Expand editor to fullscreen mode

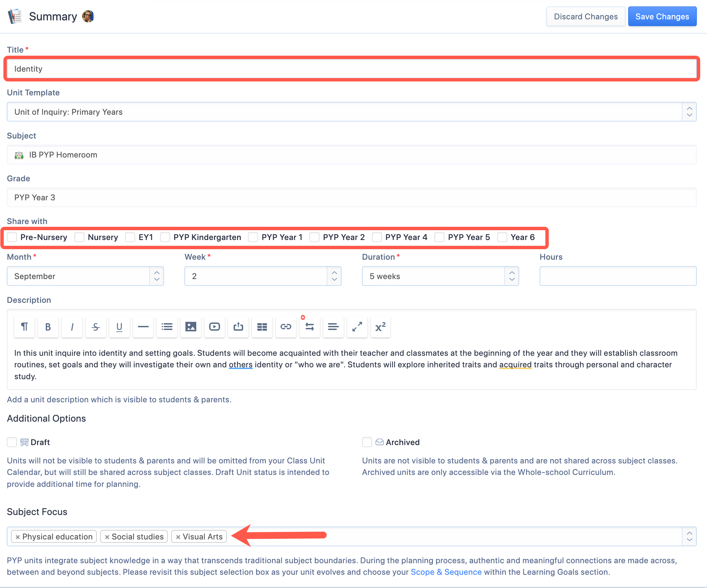[x=357, y=327]
